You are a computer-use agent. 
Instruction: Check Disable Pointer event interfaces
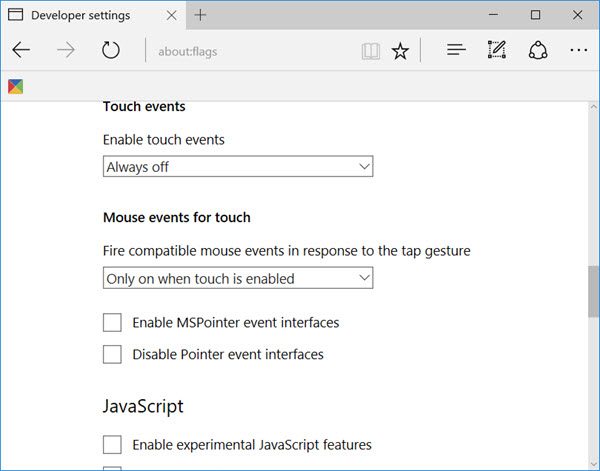pyautogui.click(x=112, y=354)
